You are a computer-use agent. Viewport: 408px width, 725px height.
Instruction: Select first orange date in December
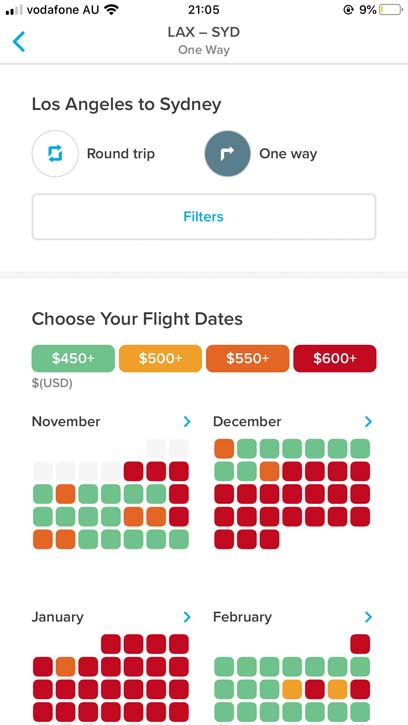pyautogui.click(x=224, y=449)
